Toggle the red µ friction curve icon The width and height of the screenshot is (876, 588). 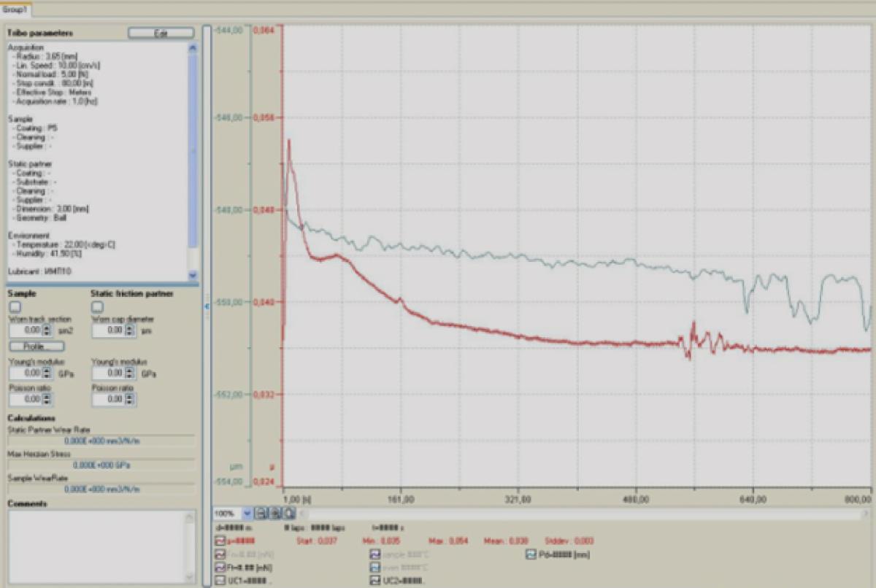[x=220, y=541]
